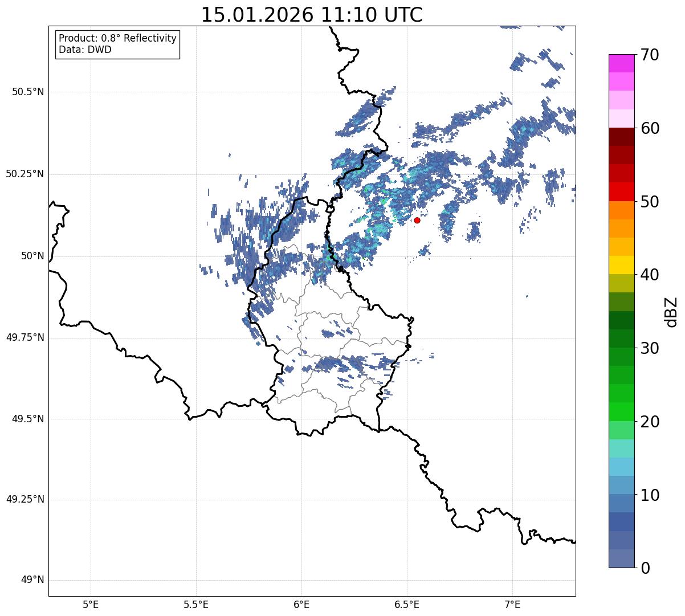The image size is (685, 616).
Task: Click the "dBZ" colorbar label
Action: [671, 311]
